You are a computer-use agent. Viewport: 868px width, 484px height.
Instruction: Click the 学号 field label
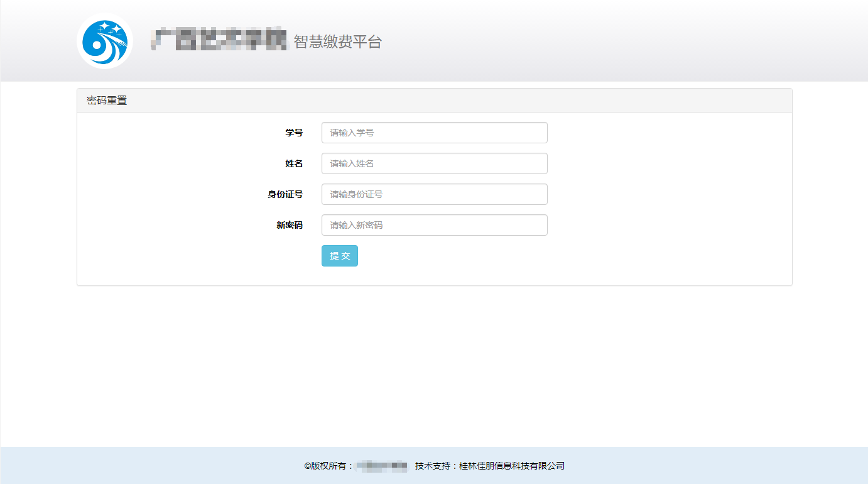295,133
